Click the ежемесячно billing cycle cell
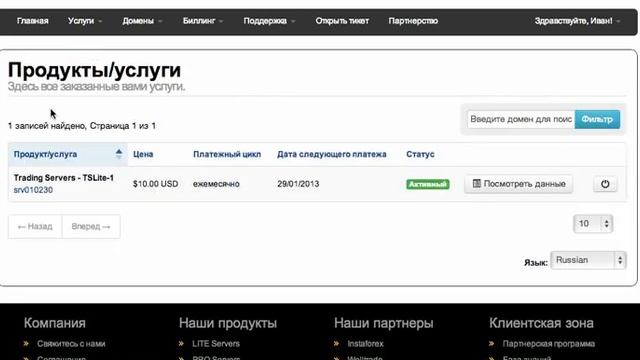 (216, 184)
